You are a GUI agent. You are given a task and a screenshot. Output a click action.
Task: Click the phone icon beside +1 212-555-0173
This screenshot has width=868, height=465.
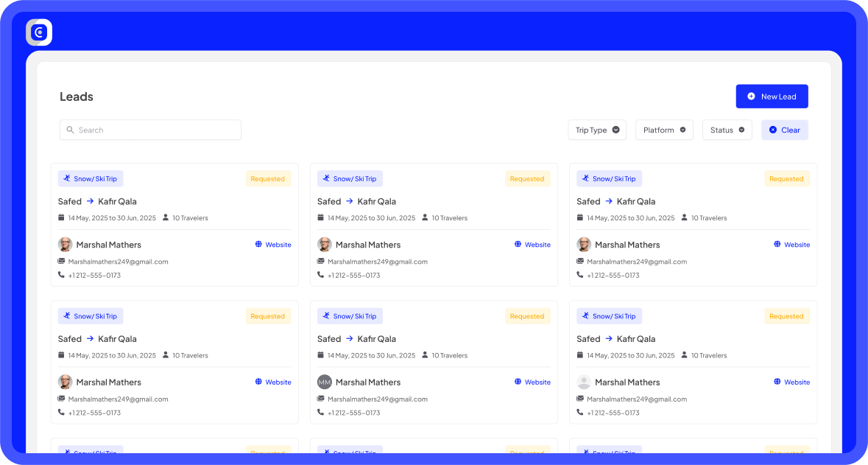tap(62, 275)
